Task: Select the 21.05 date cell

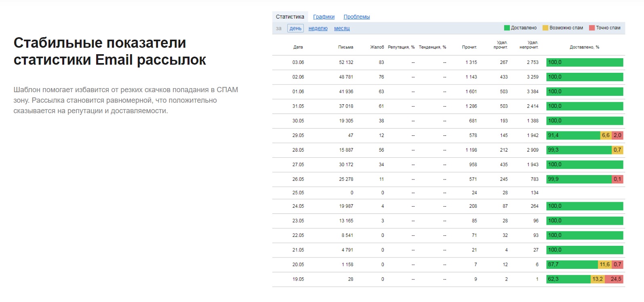Action: [x=298, y=250]
